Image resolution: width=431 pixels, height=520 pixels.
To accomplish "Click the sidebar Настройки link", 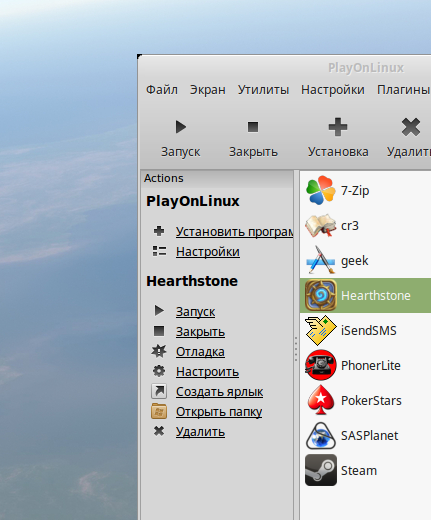I will [x=208, y=252].
